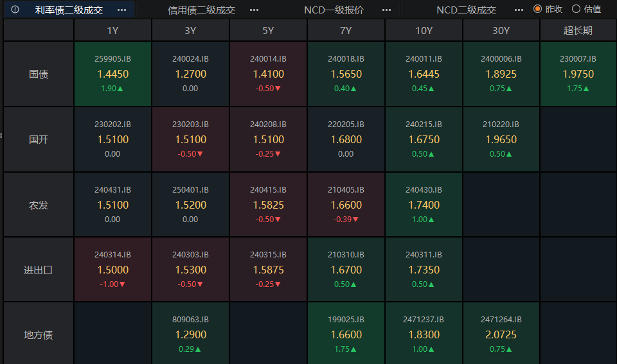Select the 地方债 row label
617x364 pixels.
click(39, 334)
